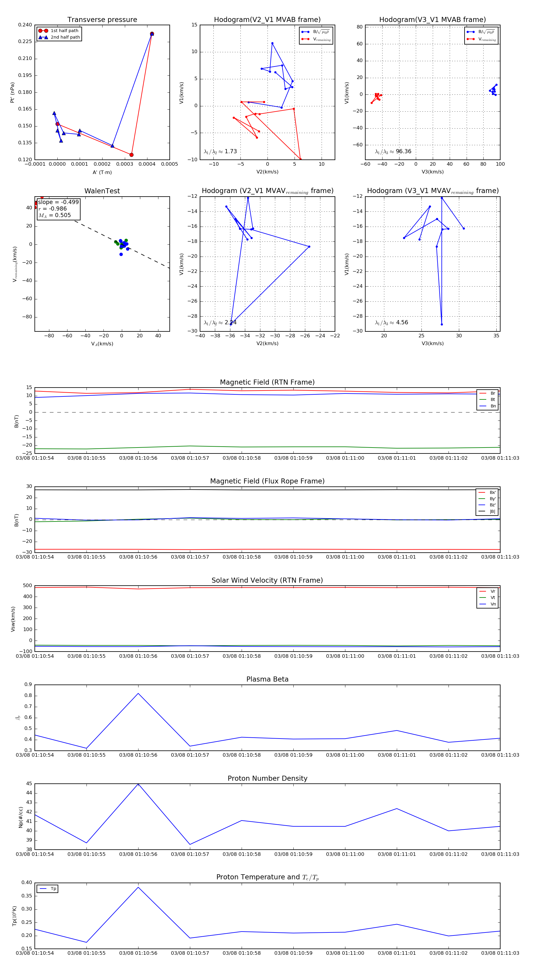The width and height of the screenshot is (535, 980).
Task: Click the 'Vt' legend entry
Action: (x=487, y=598)
